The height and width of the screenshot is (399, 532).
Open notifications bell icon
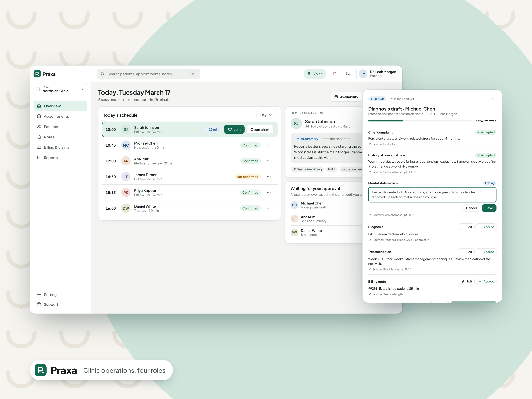(334, 74)
